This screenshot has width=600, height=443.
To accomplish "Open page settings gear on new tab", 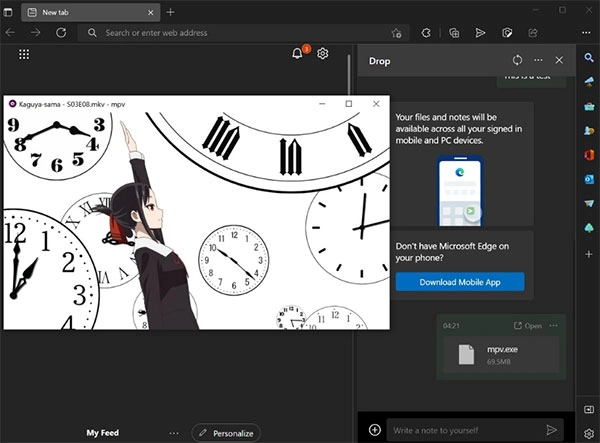I will pos(323,54).
